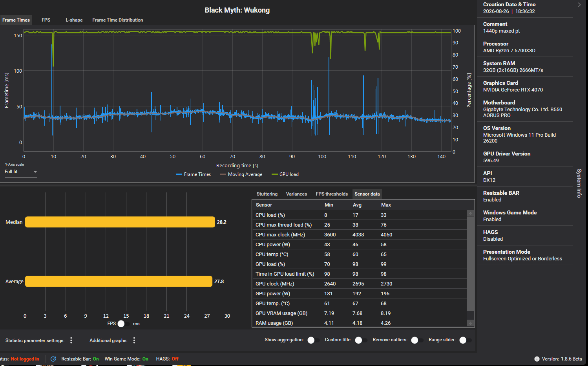Click the Avg column header
588x366 pixels.
[x=357, y=205]
